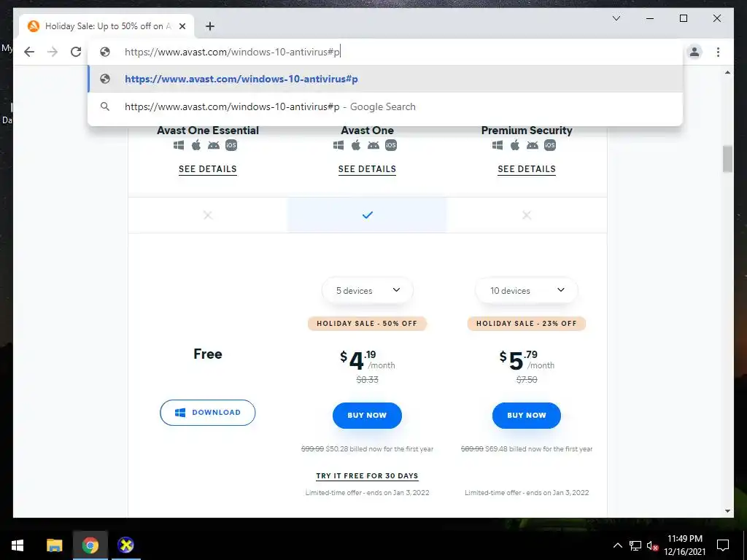Viewport: 747px width, 560px height.
Task: Open the Action Center notifications icon
Action: 723,545
